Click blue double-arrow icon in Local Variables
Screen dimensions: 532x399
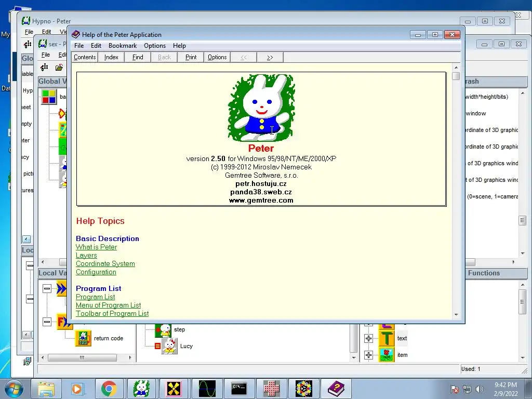coord(61,289)
